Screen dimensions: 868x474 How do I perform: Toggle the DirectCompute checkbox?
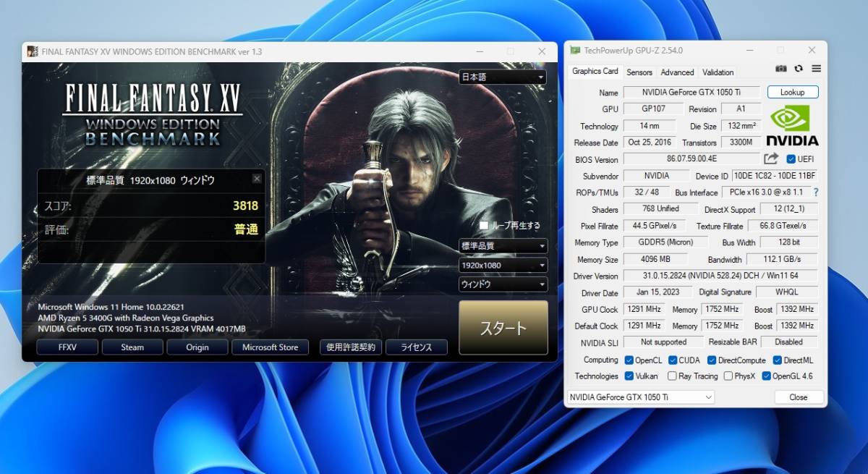[712, 360]
